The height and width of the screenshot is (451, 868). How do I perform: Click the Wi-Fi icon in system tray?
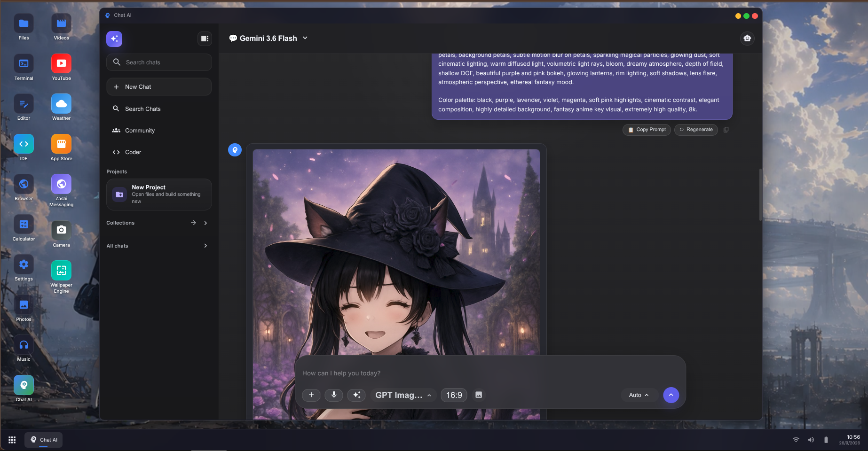796,440
